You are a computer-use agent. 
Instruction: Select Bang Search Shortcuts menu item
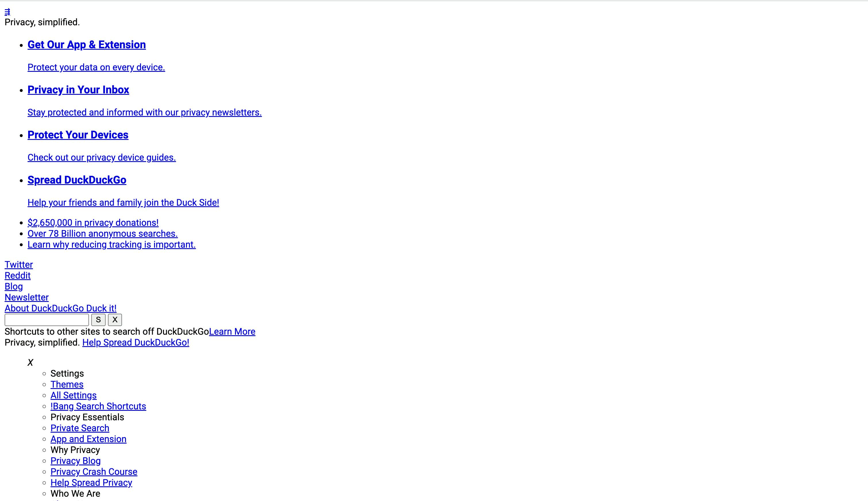pos(98,406)
